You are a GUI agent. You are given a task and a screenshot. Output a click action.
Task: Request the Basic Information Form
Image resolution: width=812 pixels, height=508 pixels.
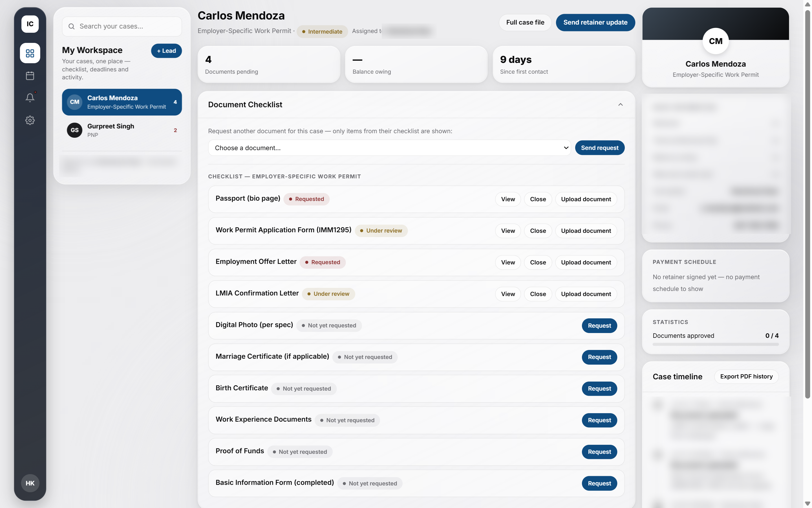point(599,483)
